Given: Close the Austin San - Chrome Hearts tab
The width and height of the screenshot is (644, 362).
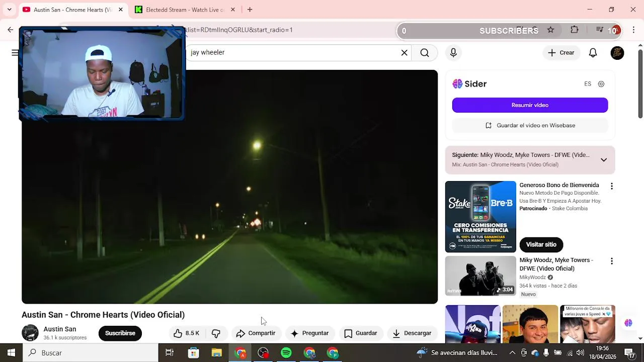Looking at the screenshot, I should [121, 10].
